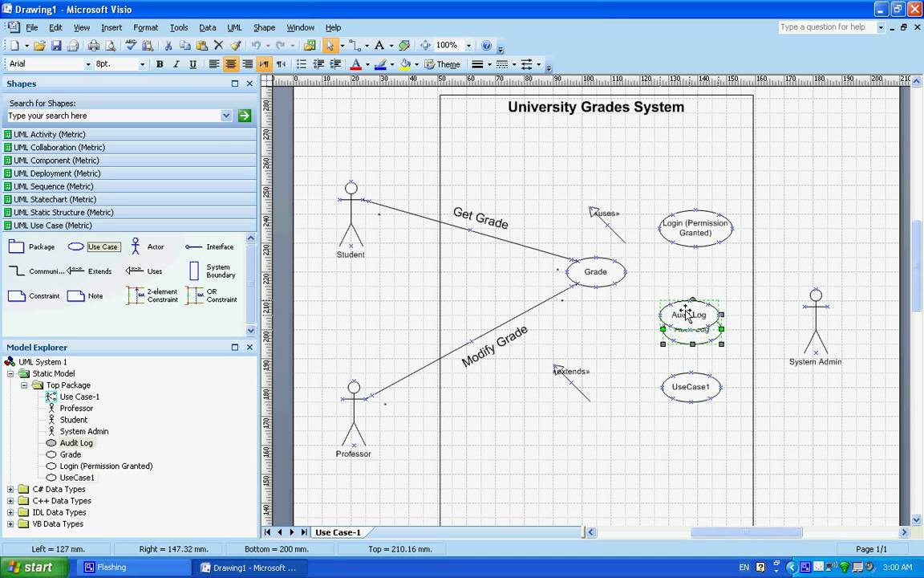The height and width of the screenshot is (578, 924).
Task: Run spelling check icon
Action: 131,46
